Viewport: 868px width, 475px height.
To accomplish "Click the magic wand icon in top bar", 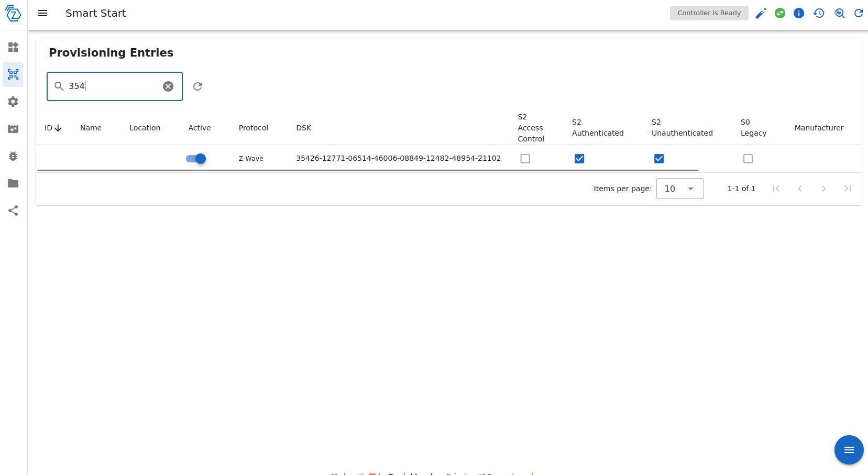I will click(761, 13).
